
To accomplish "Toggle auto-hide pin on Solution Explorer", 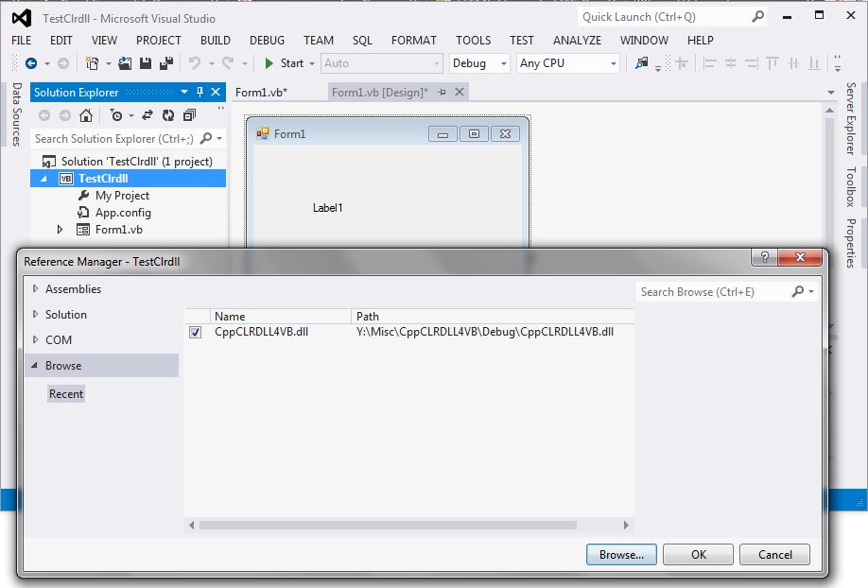I will point(199,92).
